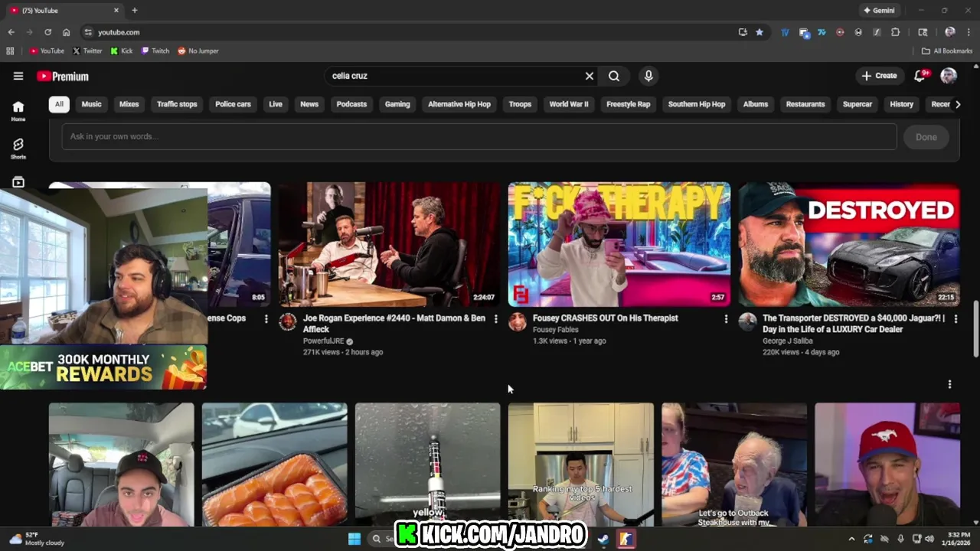Select the 'Gaming' filter chip

tap(397, 104)
